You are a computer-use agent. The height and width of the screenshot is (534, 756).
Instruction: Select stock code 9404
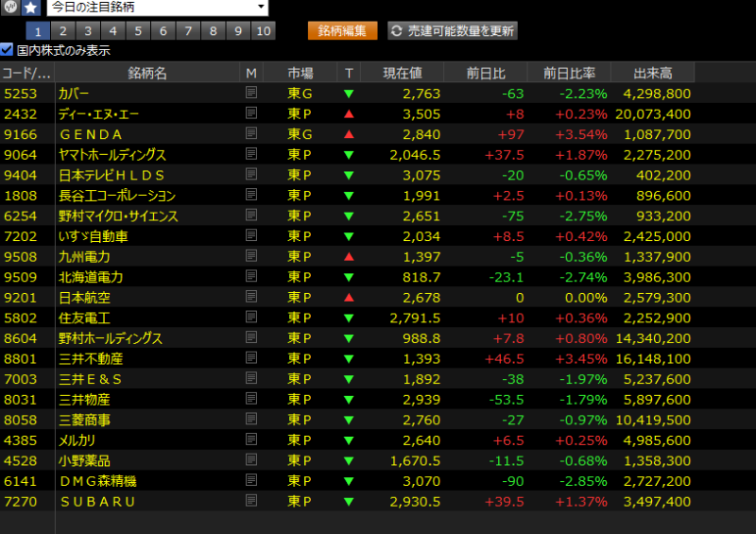pos(20,175)
